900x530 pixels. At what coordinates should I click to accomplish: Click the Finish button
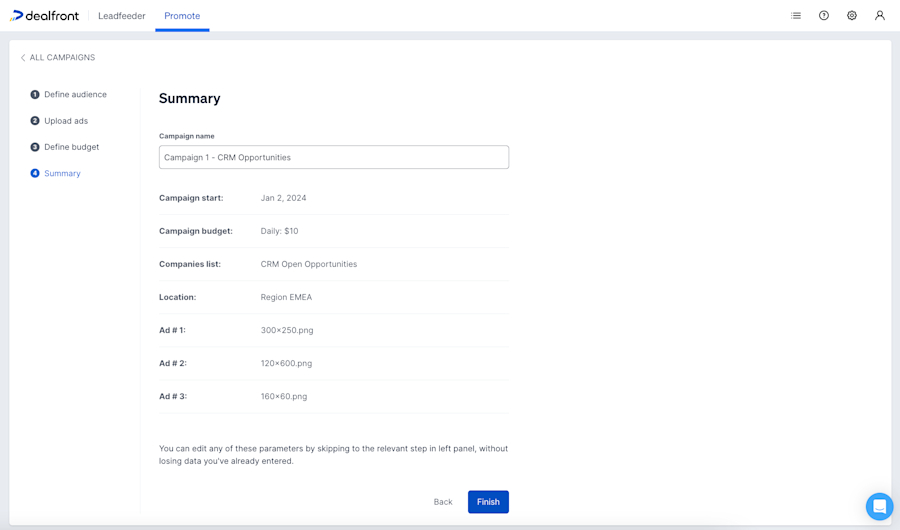pyautogui.click(x=488, y=502)
